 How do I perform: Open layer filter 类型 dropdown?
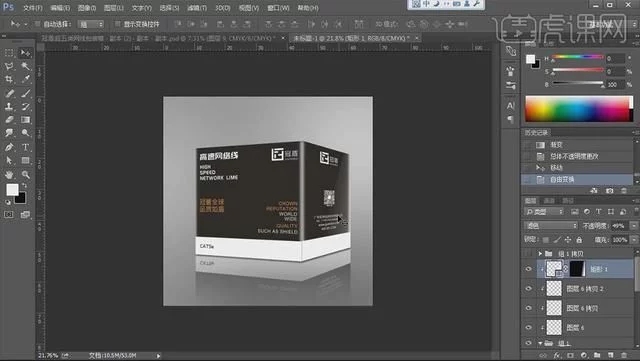click(544, 212)
